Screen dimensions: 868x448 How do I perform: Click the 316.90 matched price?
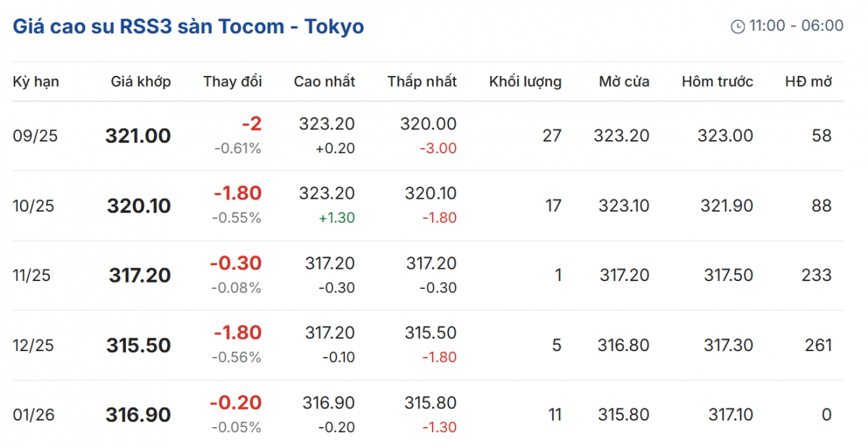point(138,415)
